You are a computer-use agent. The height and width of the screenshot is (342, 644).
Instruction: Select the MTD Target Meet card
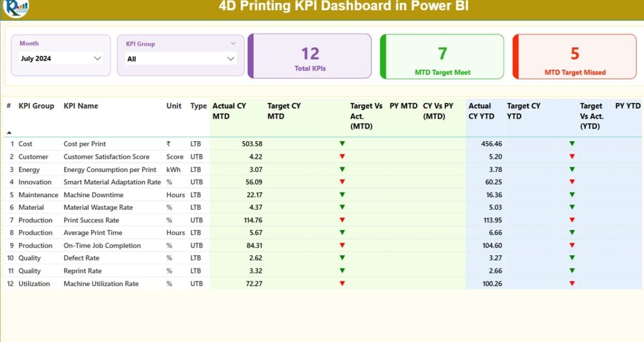442,56
